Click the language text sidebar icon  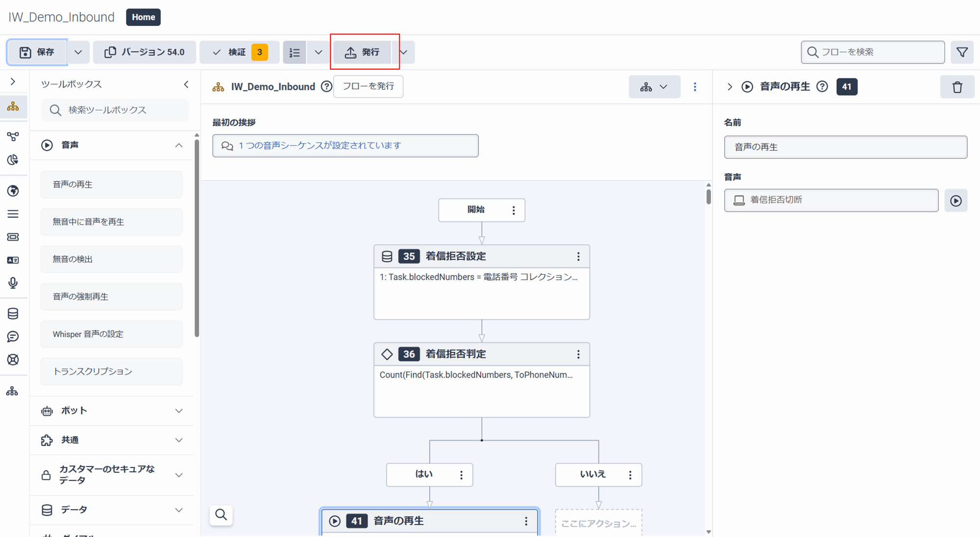[x=13, y=260]
